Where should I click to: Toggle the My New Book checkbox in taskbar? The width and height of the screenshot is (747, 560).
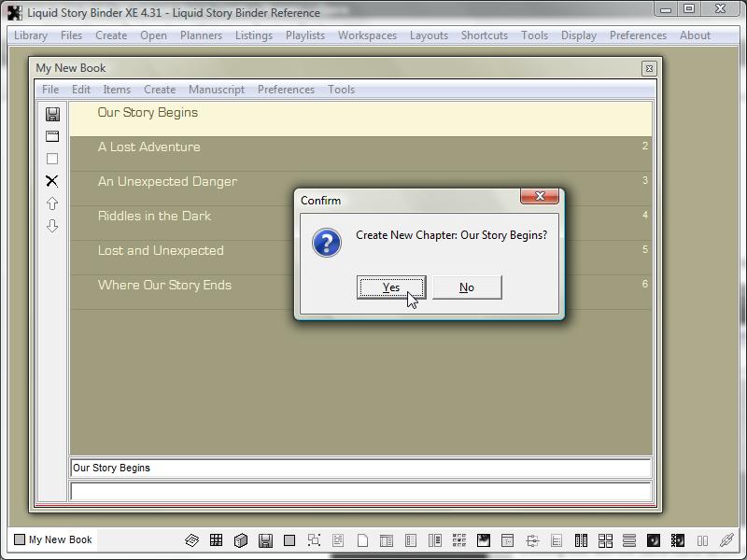tap(20, 539)
